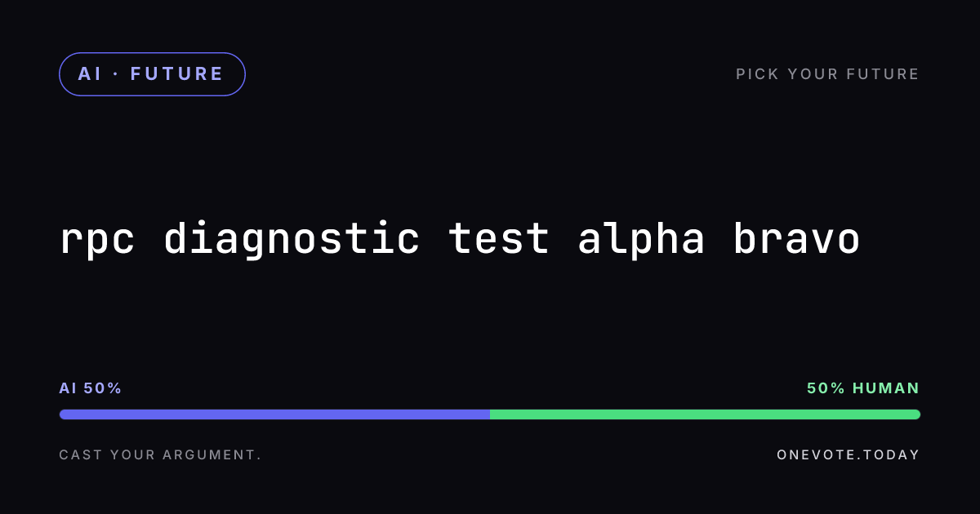Click the word "FUTURE" inside the badge
This screenshot has height=514, width=980.
click(176, 74)
